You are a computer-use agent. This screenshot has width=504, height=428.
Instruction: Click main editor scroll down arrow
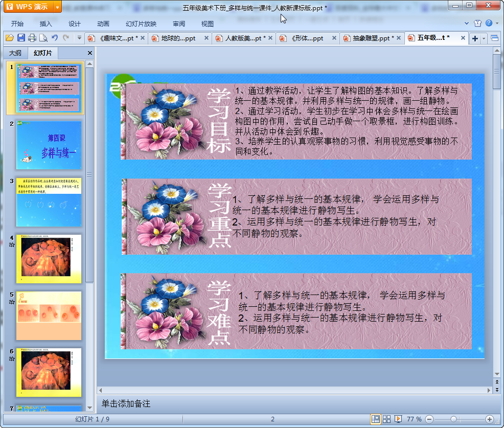coord(497,374)
